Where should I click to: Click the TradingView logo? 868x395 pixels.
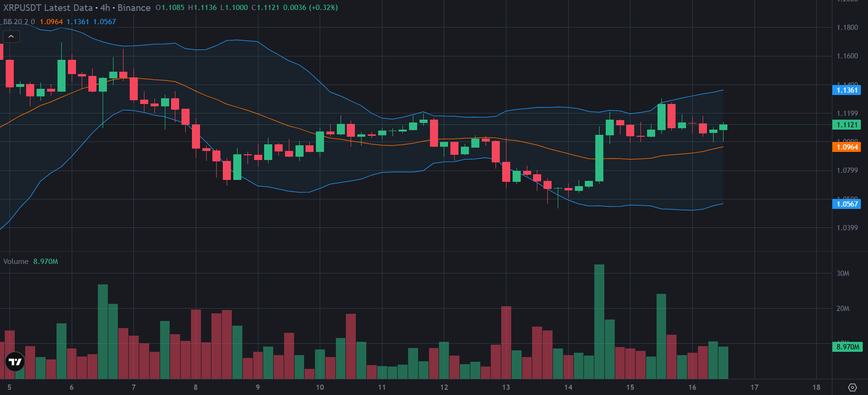click(x=15, y=362)
